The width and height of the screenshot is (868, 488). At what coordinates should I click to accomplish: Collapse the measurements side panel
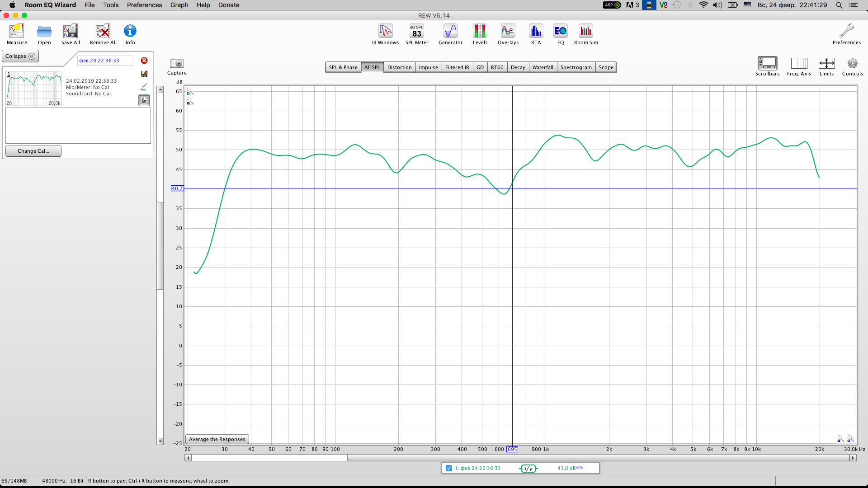coord(20,56)
